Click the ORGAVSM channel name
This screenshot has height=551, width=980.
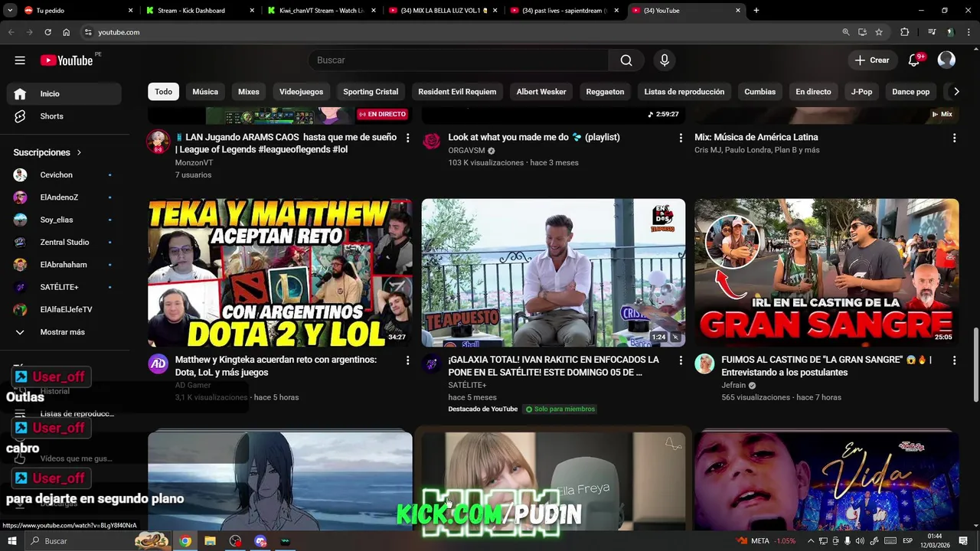click(467, 151)
